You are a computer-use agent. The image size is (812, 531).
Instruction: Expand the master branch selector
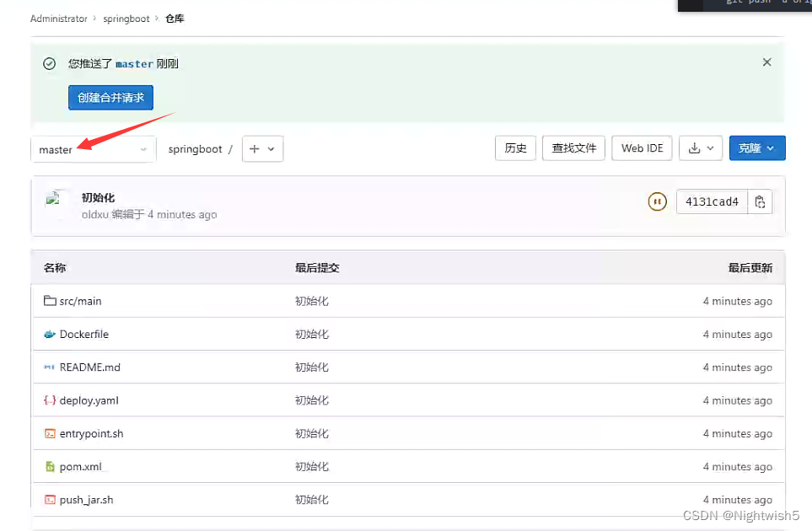93,149
